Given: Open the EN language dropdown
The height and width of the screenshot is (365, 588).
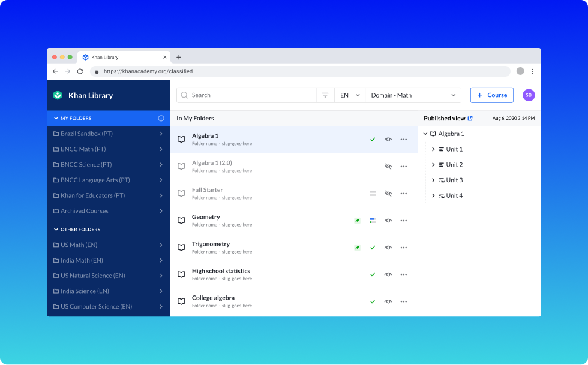Looking at the screenshot, I should click(x=349, y=95).
